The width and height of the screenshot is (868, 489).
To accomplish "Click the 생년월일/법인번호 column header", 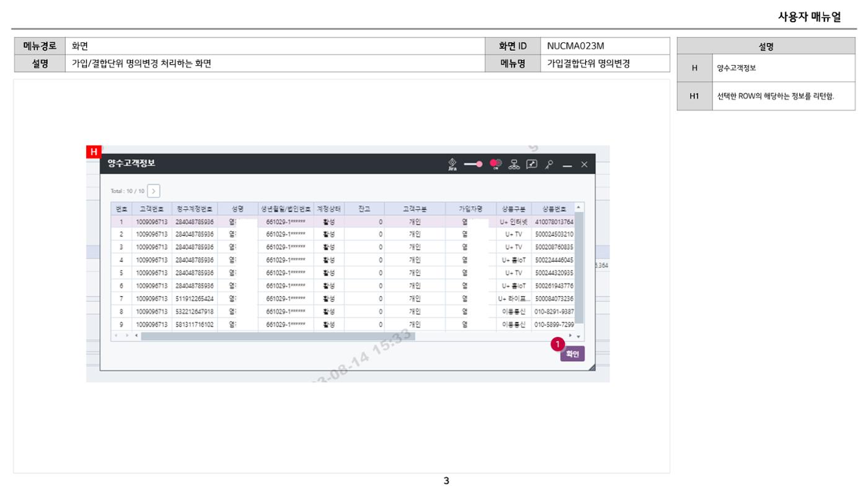I will (286, 209).
